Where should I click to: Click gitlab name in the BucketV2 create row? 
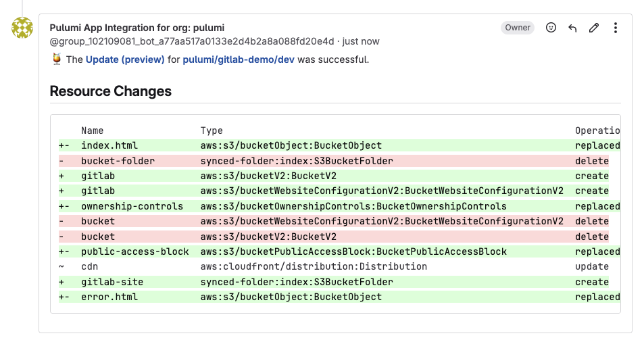pos(98,176)
